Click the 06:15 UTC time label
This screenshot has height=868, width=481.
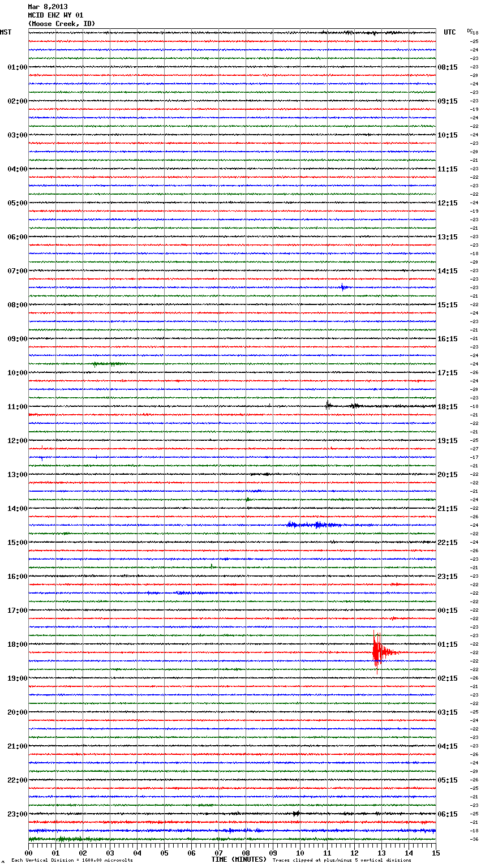448,814
